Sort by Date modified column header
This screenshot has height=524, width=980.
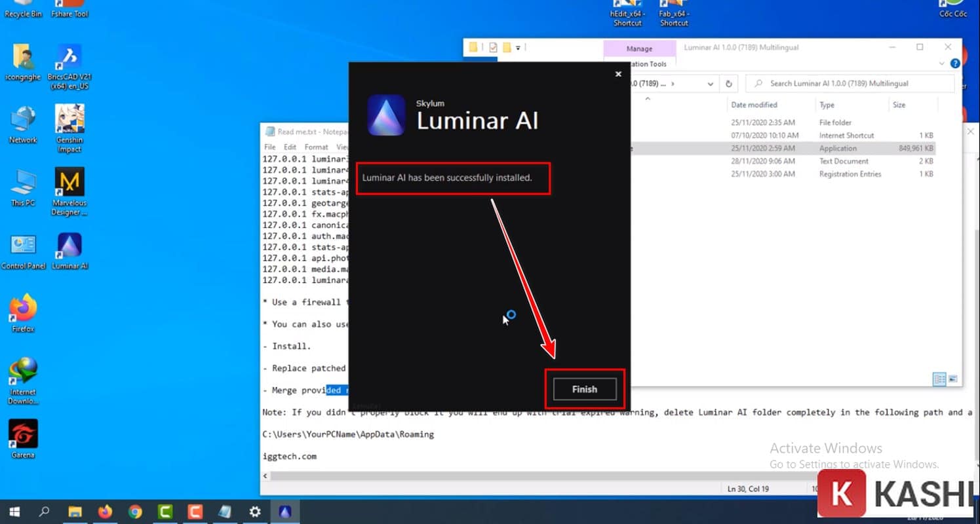[x=754, y=105]
